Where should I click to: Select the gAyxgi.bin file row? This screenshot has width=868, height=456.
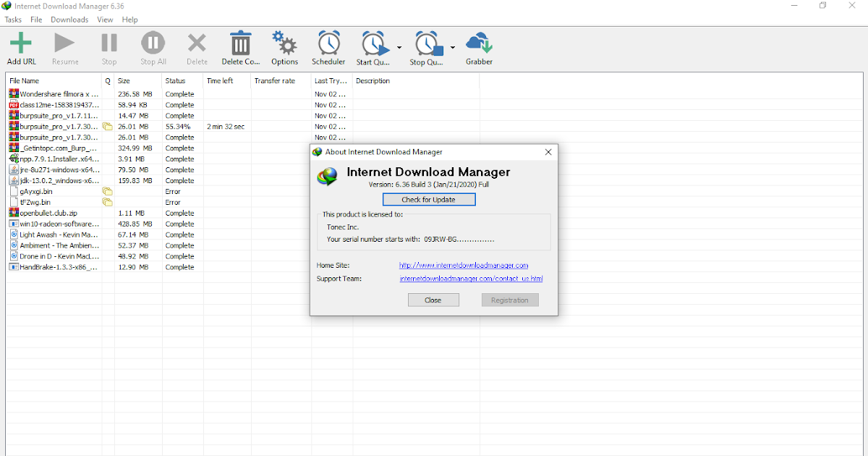coord(159,192)
